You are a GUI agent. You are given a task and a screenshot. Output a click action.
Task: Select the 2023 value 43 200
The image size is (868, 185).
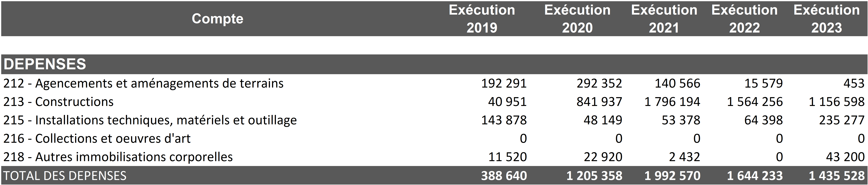tap(845, 157)
